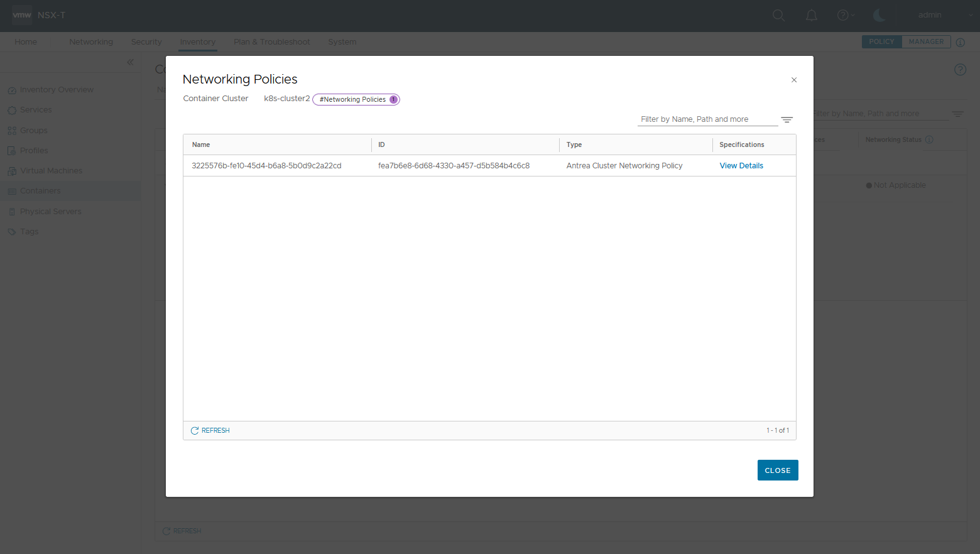Open the Plan & Troubleshoot tab
The width and height of the screenshot is (980, 554).
[x=272, y=42]
